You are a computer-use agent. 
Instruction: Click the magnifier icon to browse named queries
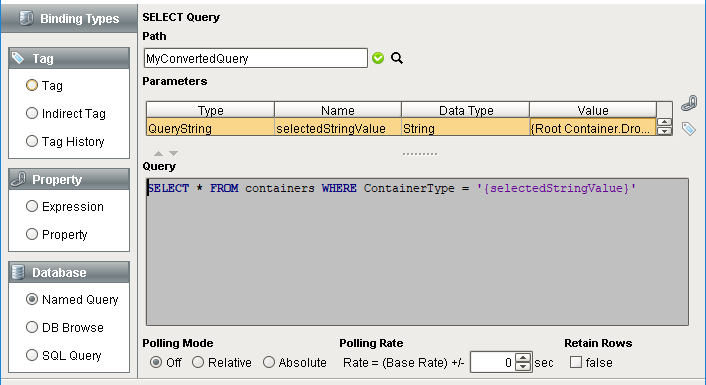tap(397, 58)
